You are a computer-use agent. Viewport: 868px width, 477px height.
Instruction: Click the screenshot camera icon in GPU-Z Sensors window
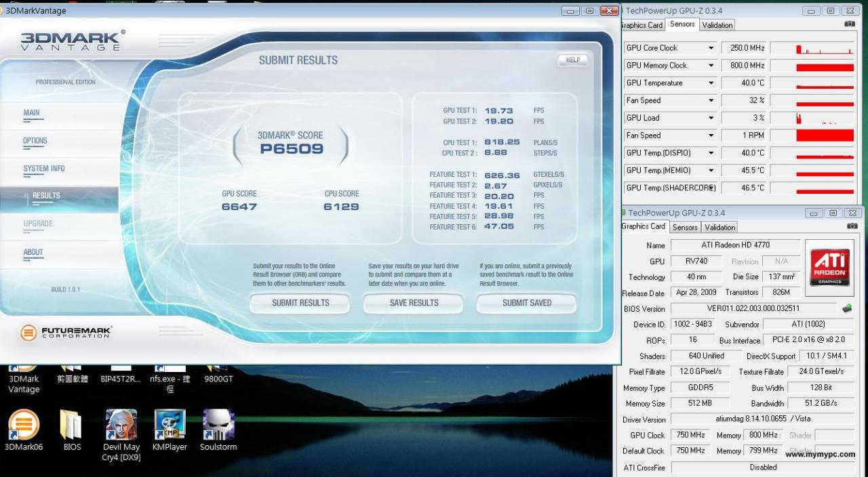pos(849,24)
